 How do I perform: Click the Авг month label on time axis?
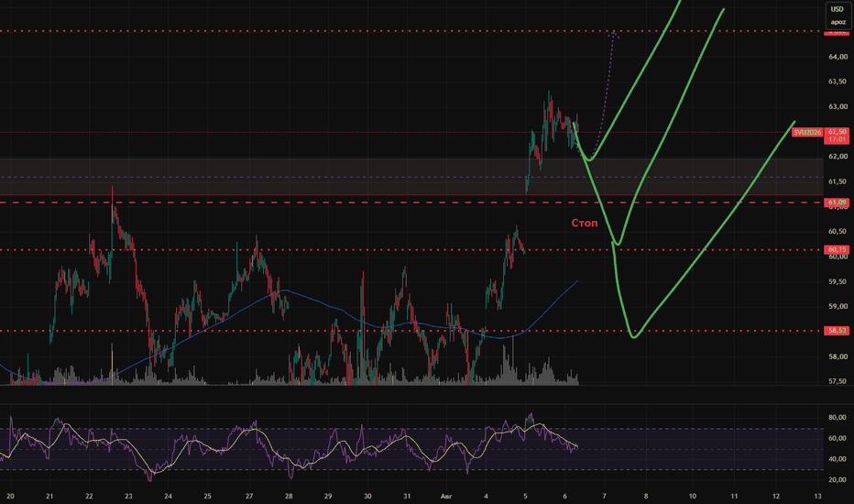pos(446,497)
